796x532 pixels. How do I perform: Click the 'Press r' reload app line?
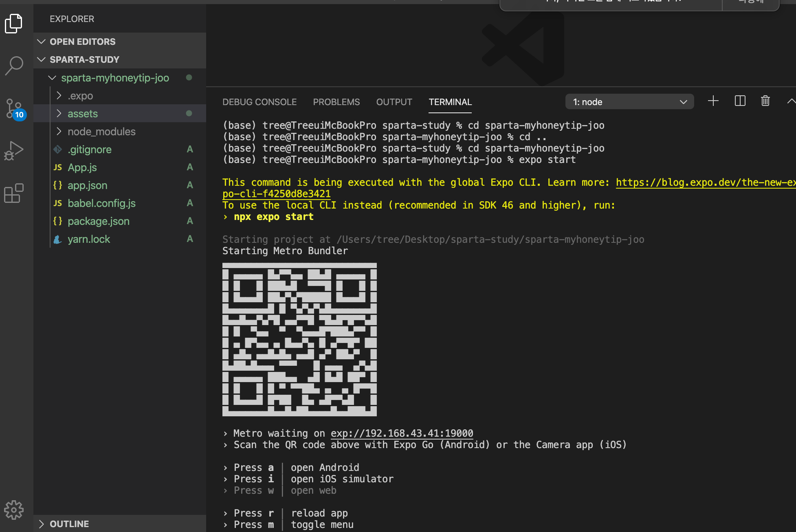286,513
